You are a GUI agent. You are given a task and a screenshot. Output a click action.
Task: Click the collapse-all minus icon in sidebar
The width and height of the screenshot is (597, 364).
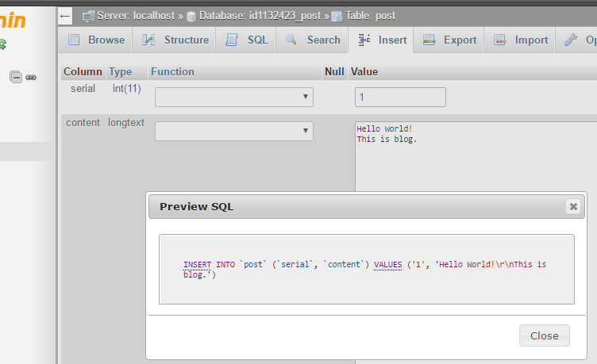16,77
